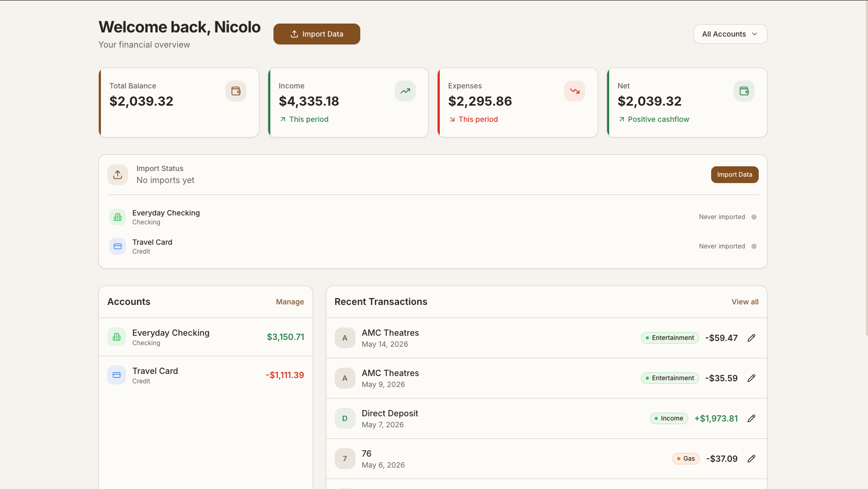Click credit card icon for Travel Card in Import Status

point(118,246)
